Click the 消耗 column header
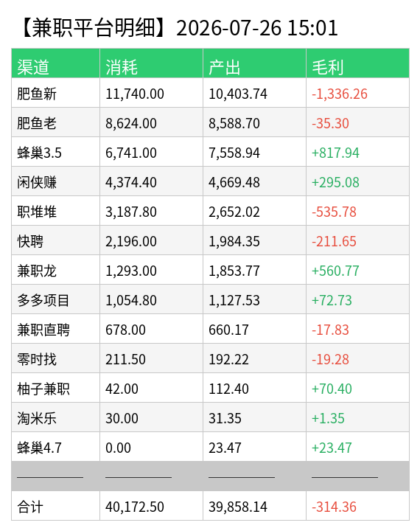 point(151,63)
